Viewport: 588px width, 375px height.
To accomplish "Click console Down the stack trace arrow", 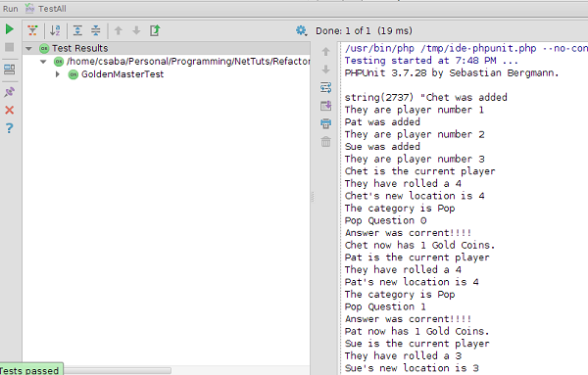I will (x=326, y=70).
